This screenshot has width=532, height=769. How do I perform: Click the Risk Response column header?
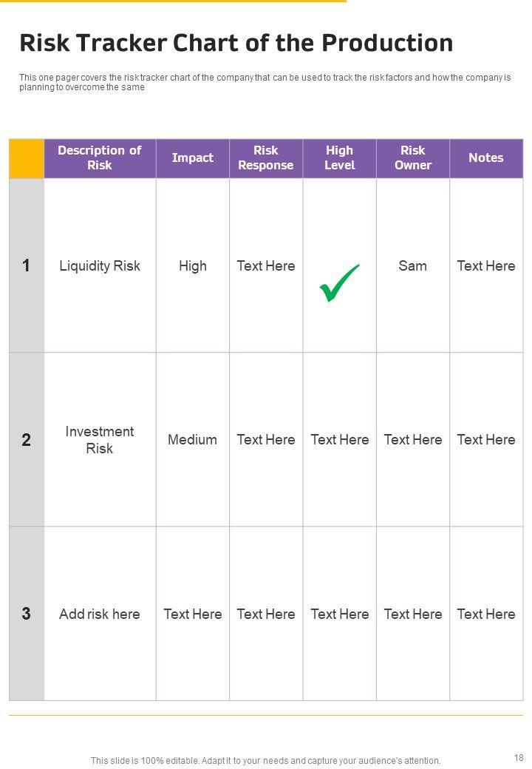tap(266, 158)
